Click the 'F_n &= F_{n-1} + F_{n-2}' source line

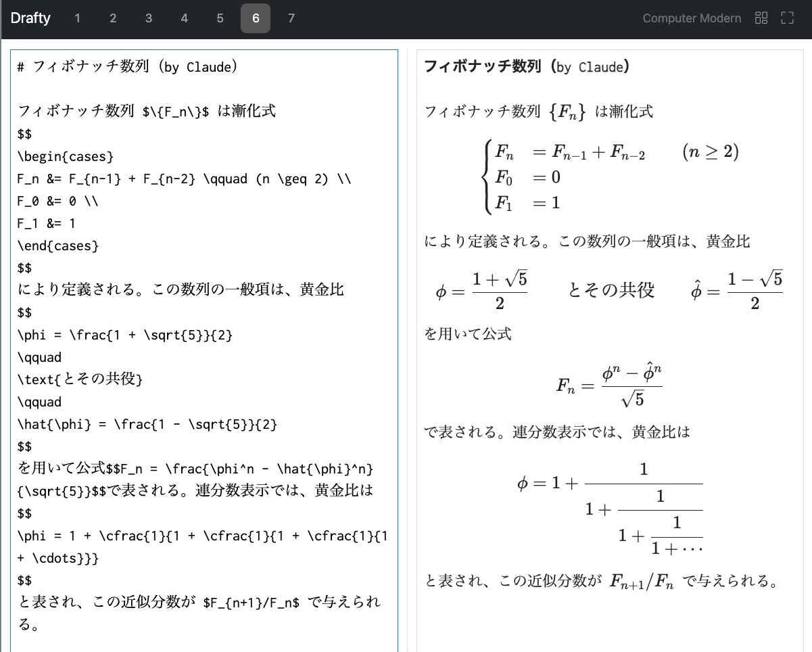[x=185, y=179]
